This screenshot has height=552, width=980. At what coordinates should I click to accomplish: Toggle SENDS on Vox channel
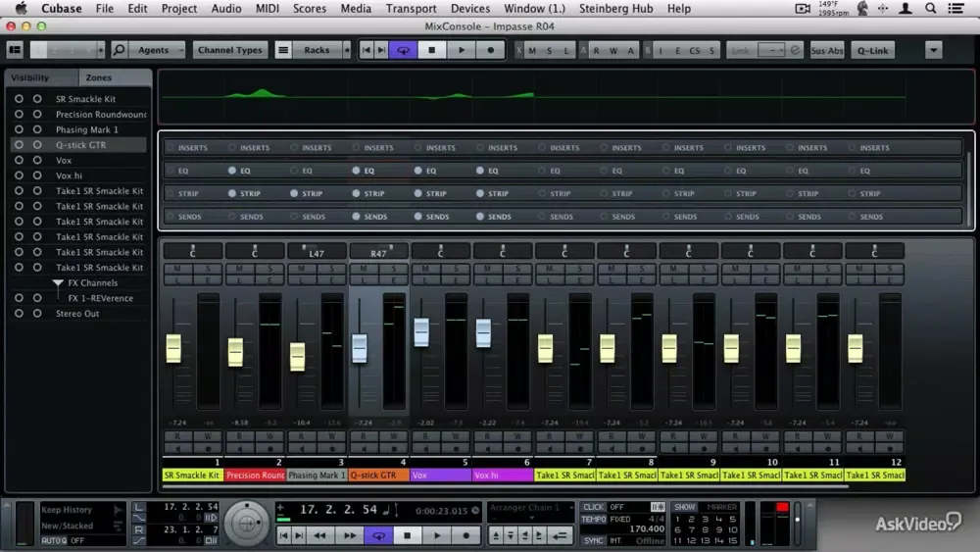tap(417, 217)
